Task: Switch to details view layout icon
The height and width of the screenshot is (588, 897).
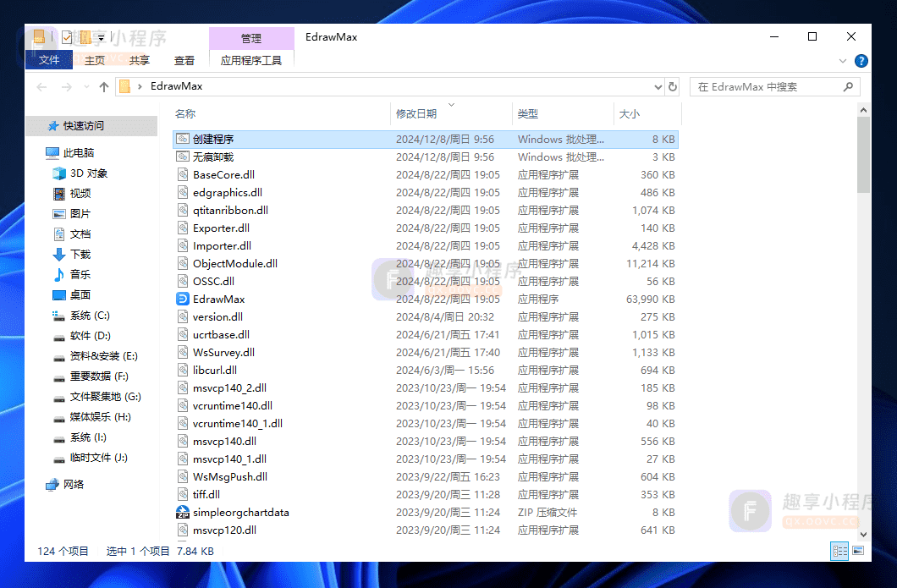Action: point(839,551)
